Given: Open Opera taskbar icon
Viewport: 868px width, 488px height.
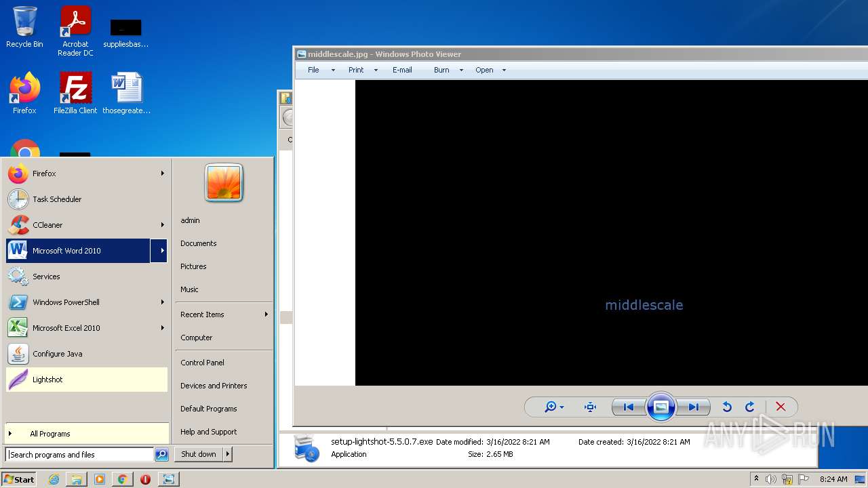Looking at the screenshot, I should pos(145,479).
